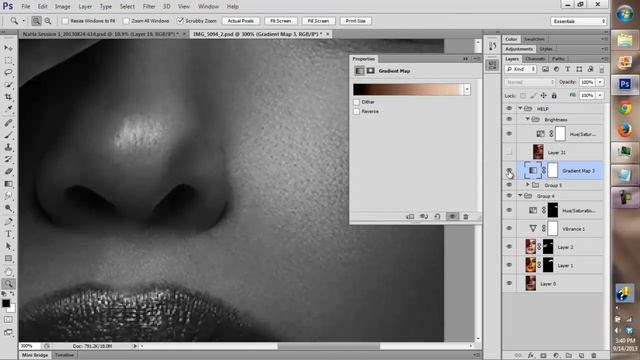Select the Eraser tool
Screen dimensions: 640x360
point(8,171)
